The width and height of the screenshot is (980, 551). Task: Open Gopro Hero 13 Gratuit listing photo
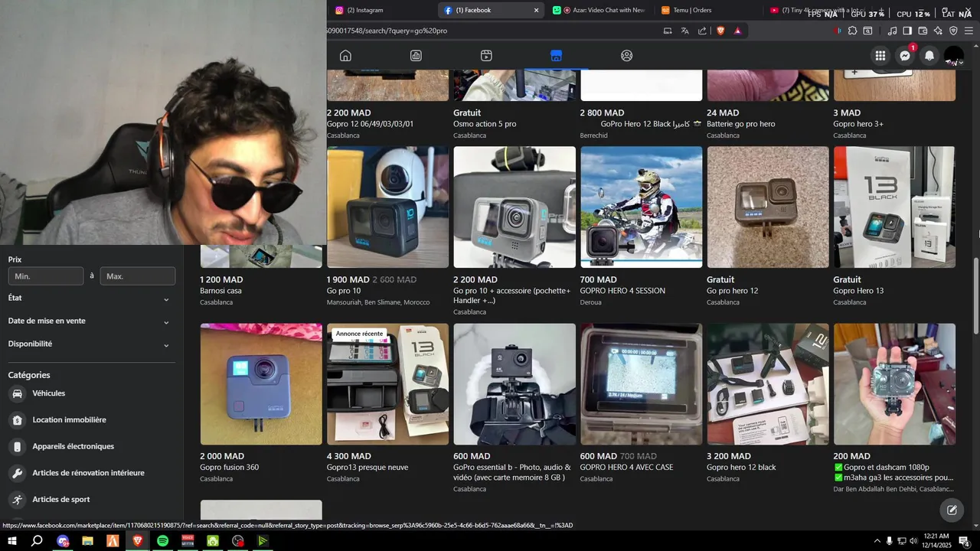(x=894, y=207)
